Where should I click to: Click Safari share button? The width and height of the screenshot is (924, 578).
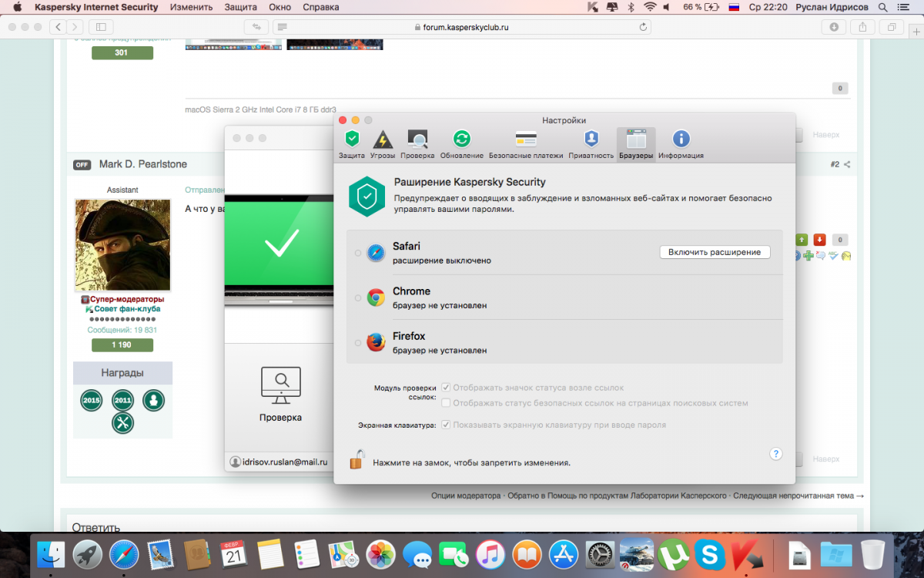click(x=863, y=27)
